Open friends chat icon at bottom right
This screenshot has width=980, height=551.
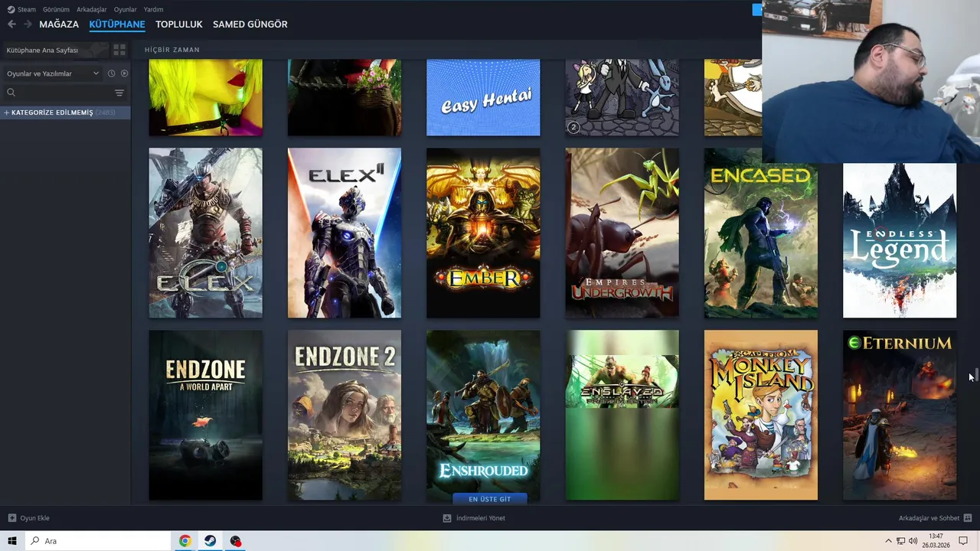[x=968, y=518]
